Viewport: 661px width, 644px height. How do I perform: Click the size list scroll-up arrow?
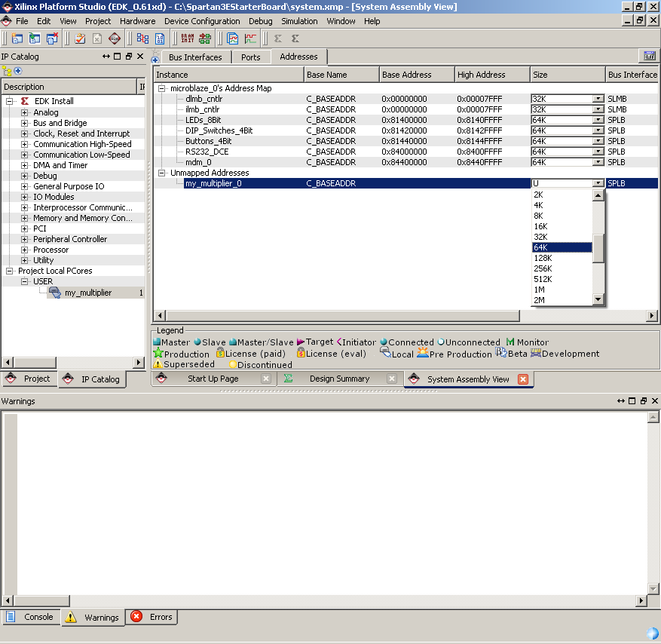(598, 195)
